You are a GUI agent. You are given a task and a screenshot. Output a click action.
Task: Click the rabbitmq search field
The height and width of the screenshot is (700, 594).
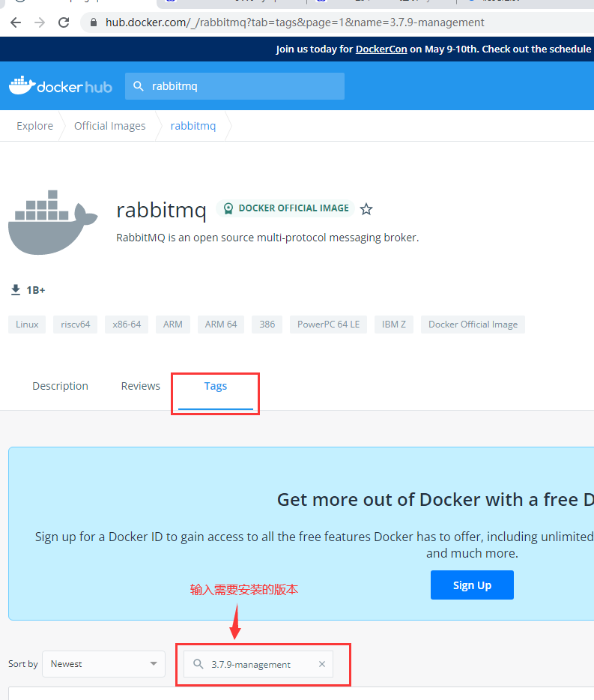(234, 86)
